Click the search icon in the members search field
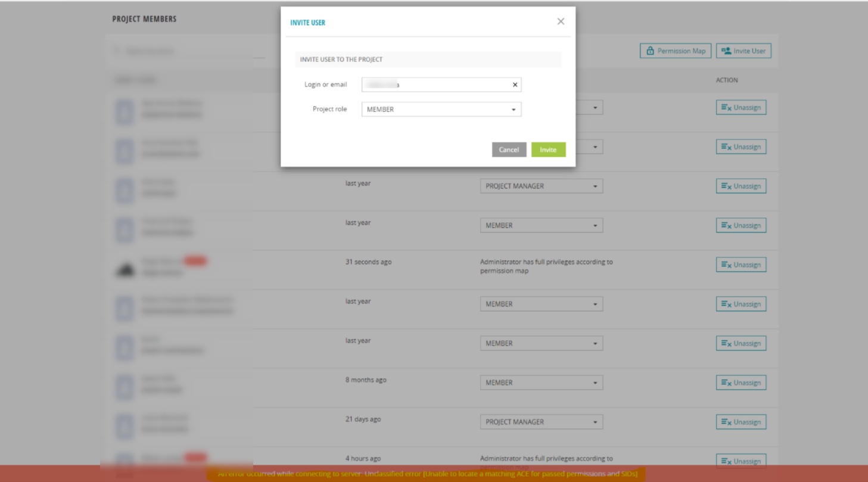868x482 pixels. [117, 51]
